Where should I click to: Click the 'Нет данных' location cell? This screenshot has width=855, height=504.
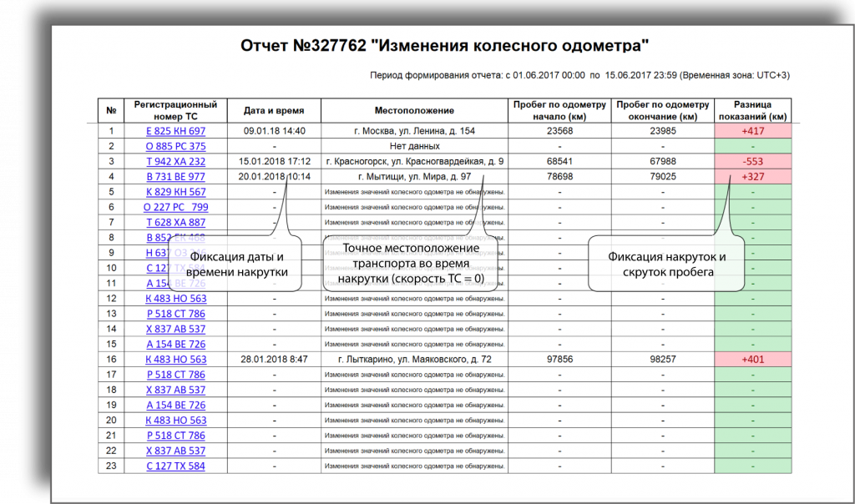click(x=414, y=146)
